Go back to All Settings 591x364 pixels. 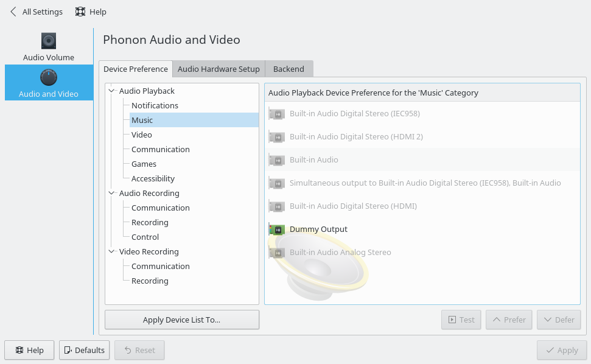pyautogui.click(x=36, y=12)
